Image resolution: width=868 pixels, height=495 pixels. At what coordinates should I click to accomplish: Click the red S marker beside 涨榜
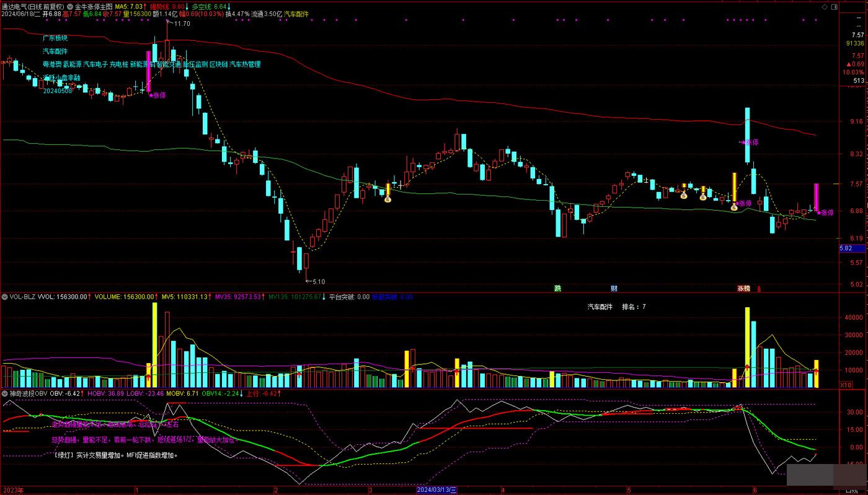758,289
